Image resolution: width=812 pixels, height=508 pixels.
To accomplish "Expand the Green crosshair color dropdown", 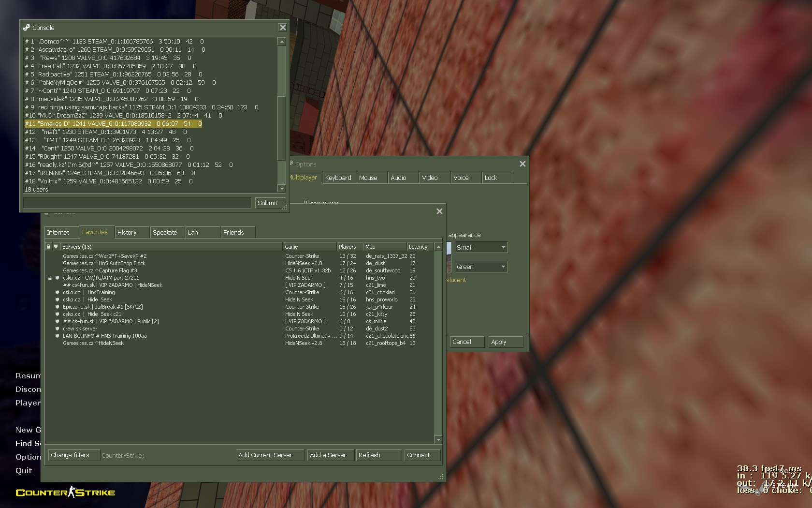I will 481,267.
